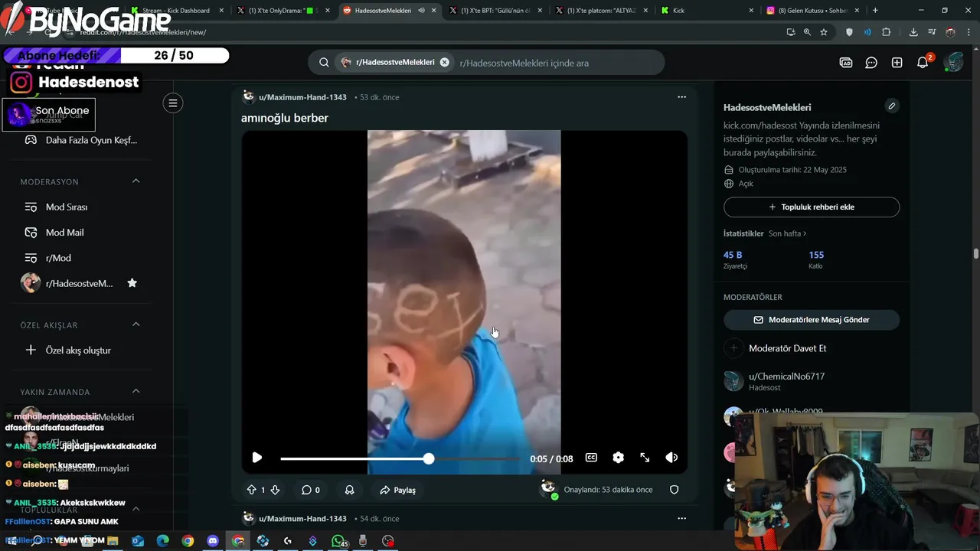Play the amınoğlu berber video
The image size is (980, 551).
tap(257, 458)
